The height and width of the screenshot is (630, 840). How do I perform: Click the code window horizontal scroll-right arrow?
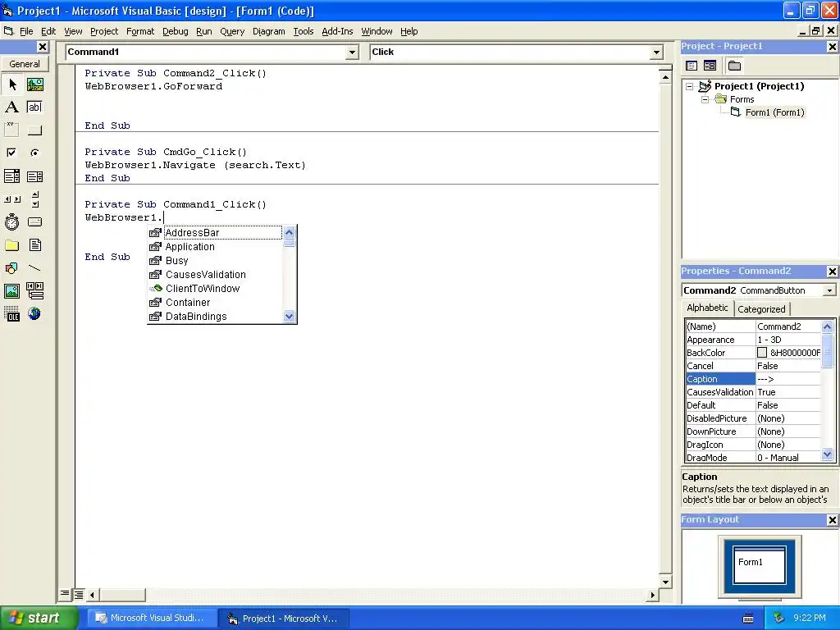pyautogui.click(x=652, y=595)
